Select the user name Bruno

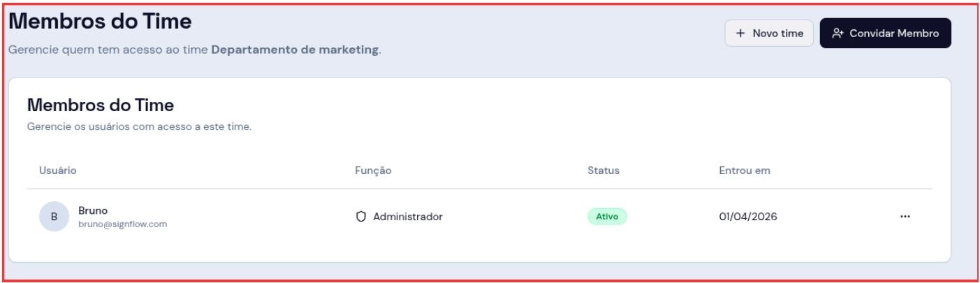(93, 210)
